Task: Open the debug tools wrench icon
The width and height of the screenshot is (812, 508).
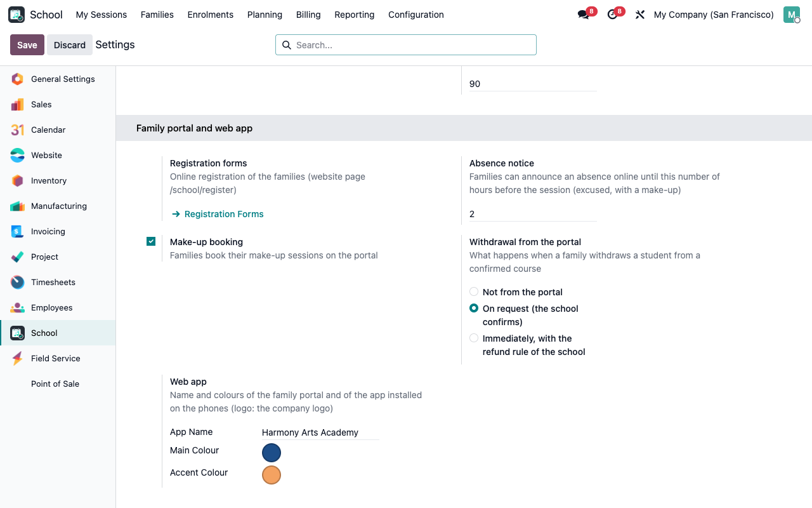Action: pos(640,15)
